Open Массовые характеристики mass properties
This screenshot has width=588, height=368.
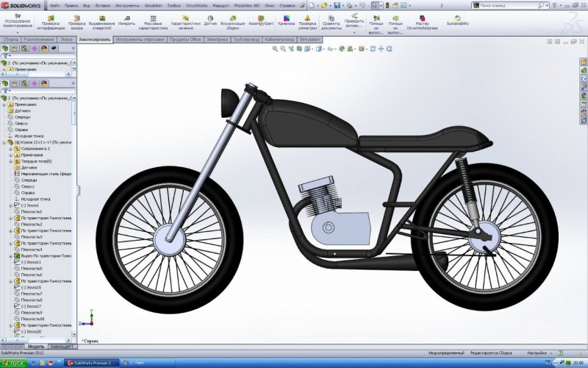(153, 23)
